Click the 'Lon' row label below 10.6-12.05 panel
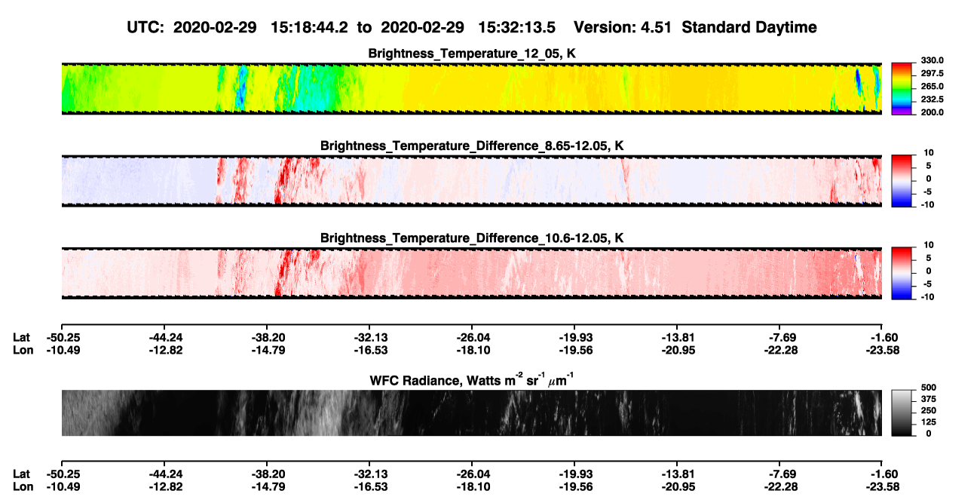The height and width of the screenshot is (503, 980). pos(23,350)
